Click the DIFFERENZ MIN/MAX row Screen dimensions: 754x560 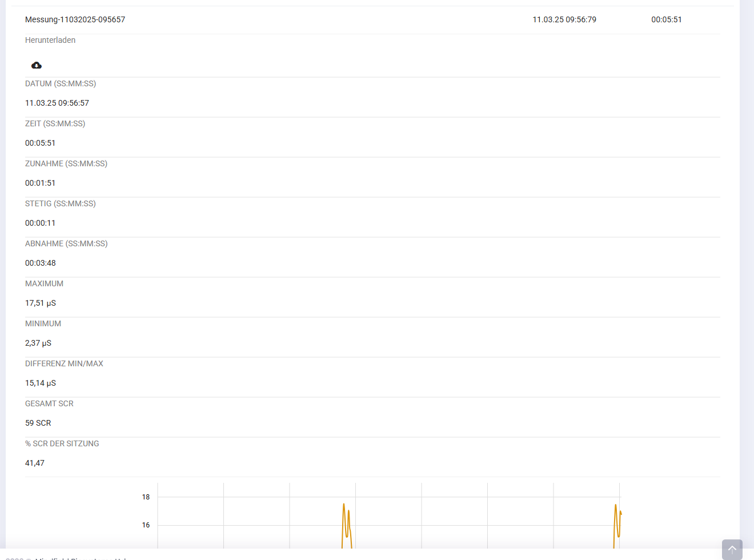[x=64, y=363]
